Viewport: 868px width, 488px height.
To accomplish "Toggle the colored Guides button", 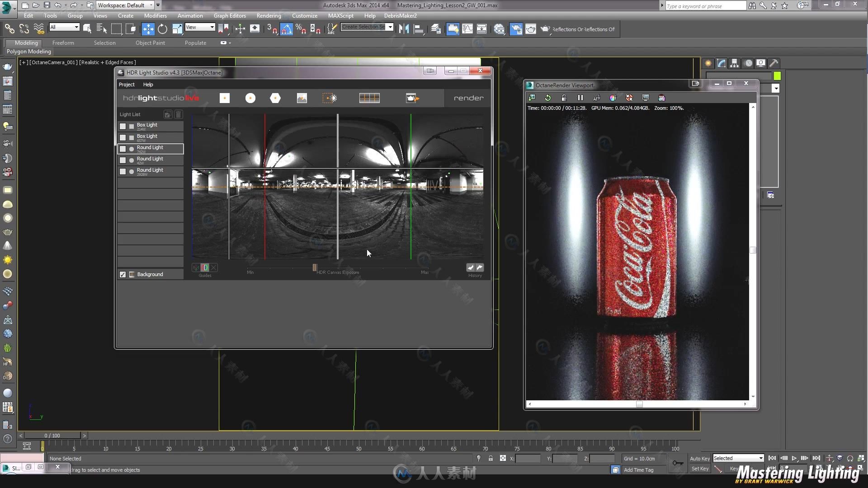I will 205,267.
